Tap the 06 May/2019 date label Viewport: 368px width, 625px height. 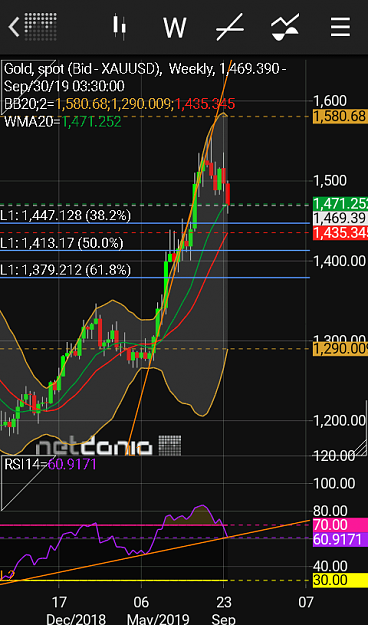pos(157,610)
